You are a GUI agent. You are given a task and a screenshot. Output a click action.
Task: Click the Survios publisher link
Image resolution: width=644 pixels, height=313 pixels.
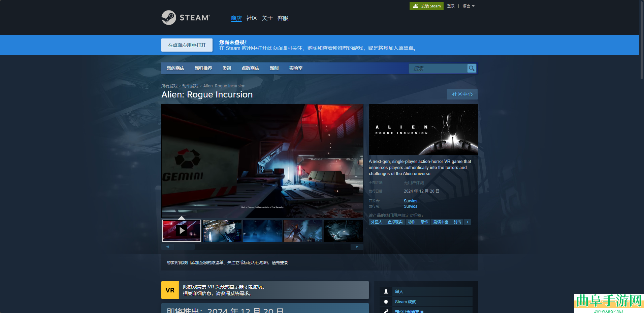[411, 206]
